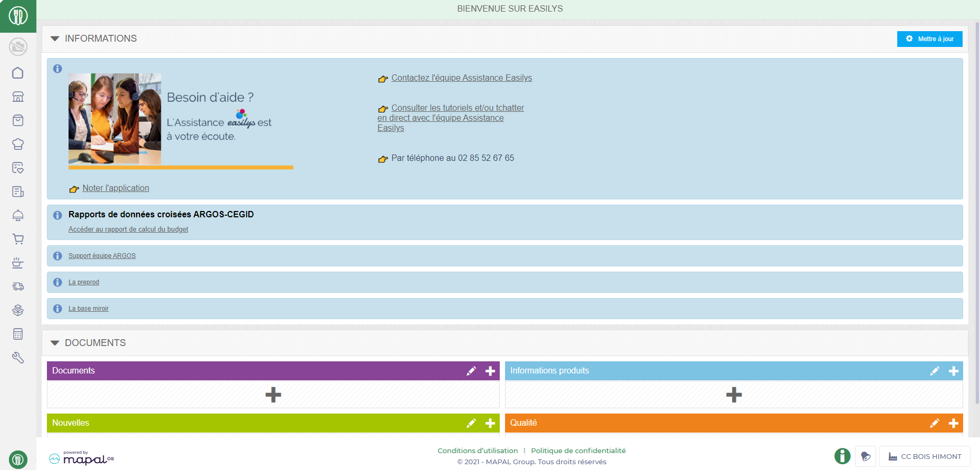
Task: Open the CC BOIS HIMONT site selector
Action: point(925,456)
